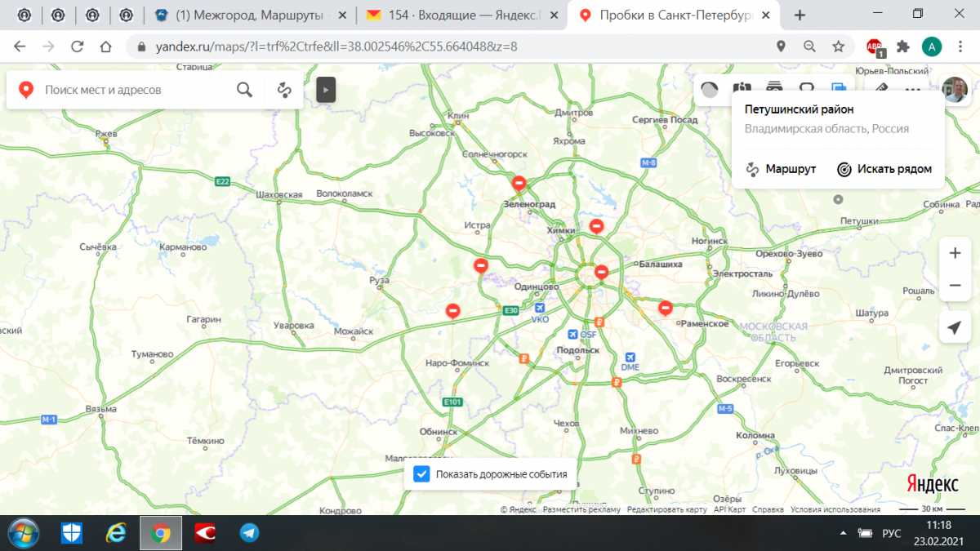Zoom in the map with plus button
Viewport: 980px width, 551px height.
click(955, 253)
